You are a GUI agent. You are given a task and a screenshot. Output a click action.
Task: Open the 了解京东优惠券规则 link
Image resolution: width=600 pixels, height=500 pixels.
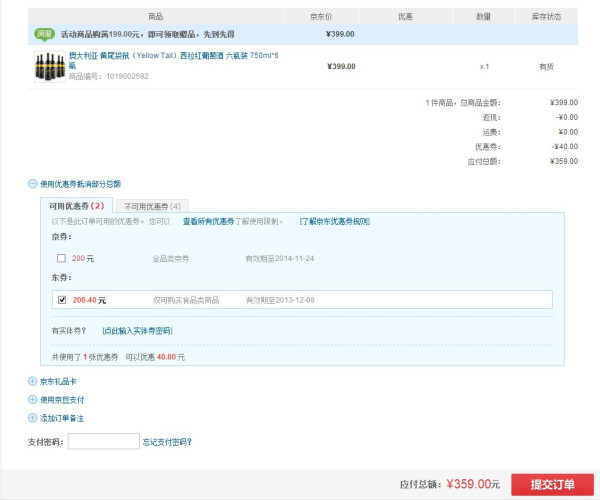point(334,221)
